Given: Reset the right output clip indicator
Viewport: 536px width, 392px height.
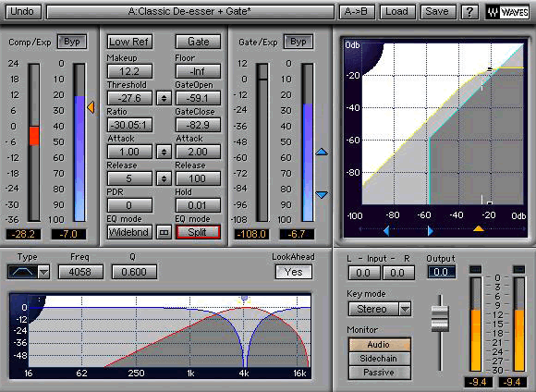Looking at the screenshot, I should pos(519,269).
